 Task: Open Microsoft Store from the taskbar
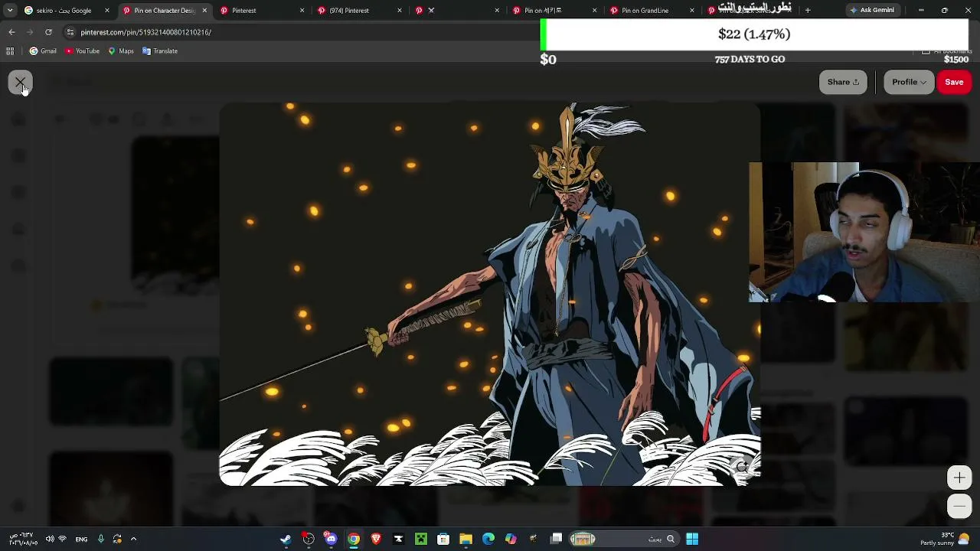[x=443, y=539]
